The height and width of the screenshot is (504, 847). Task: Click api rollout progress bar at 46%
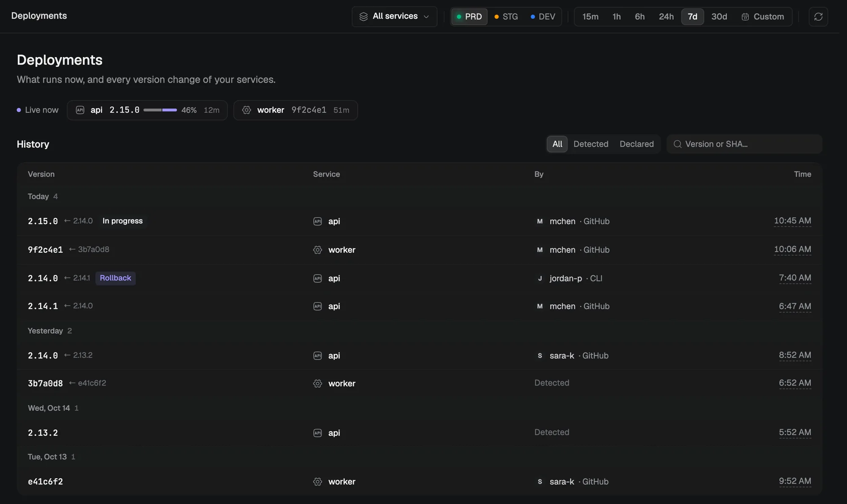pos(160,110)
